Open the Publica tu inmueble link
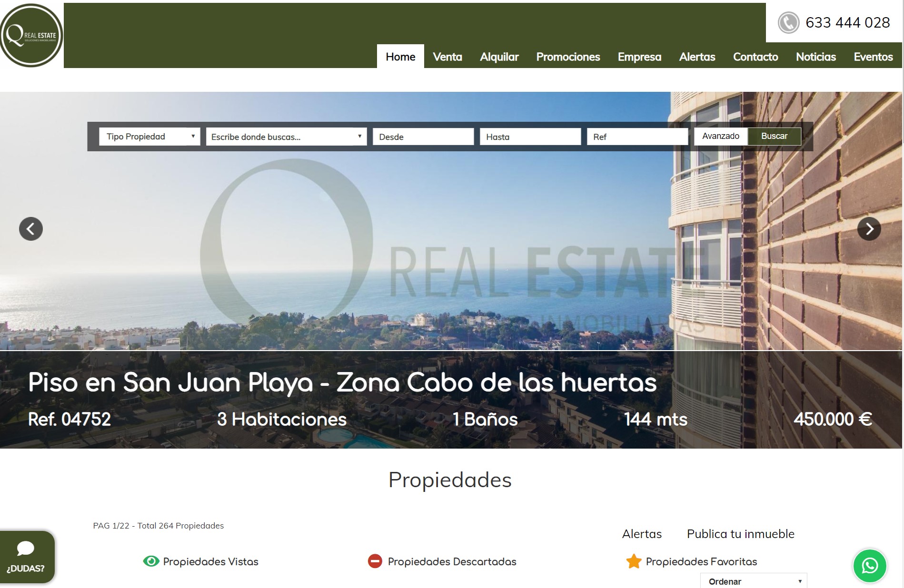The height and width of the screenshot is (588, 904). pos(740,534)
